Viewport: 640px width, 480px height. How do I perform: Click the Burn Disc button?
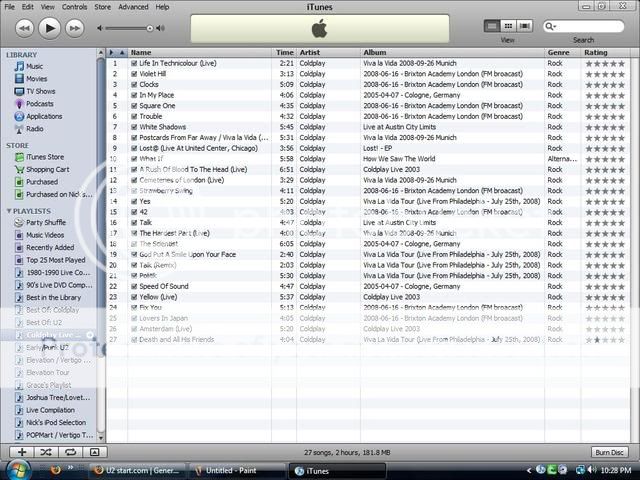609,452
